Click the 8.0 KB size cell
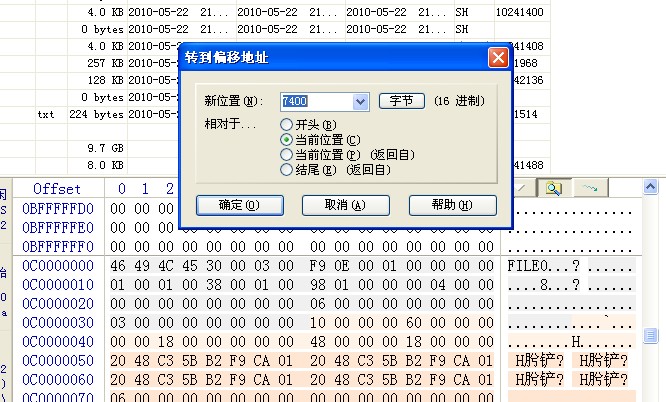Viewport: 666px width, 402px height. pyautogui.click(x=105, y=165)
